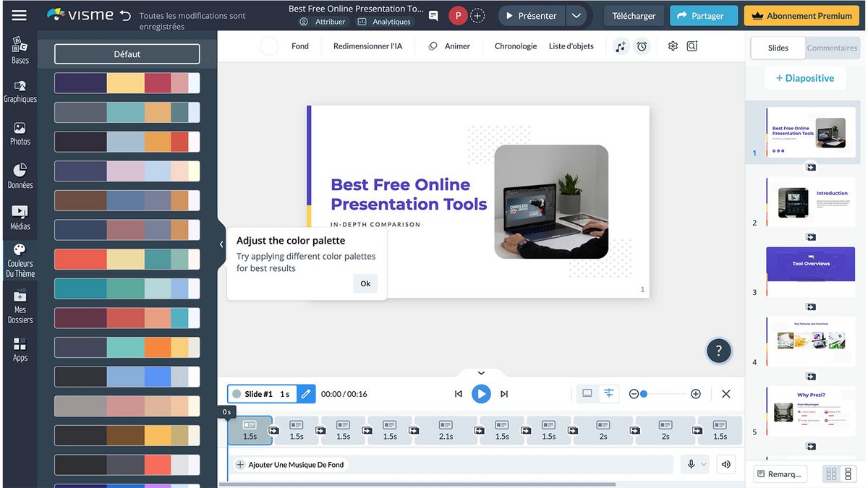868x488 pixels.
Task: Open the Médias panel
Action: coord(20,218)
